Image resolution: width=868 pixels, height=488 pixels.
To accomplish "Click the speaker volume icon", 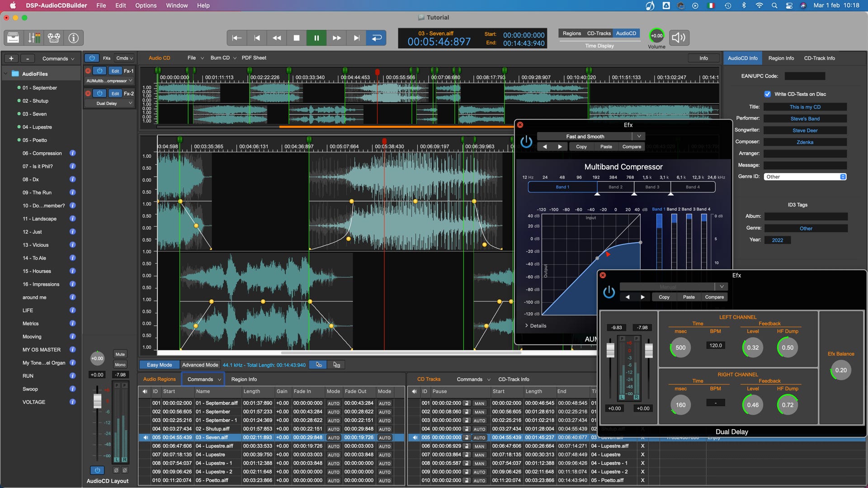I will click(679, 38).
